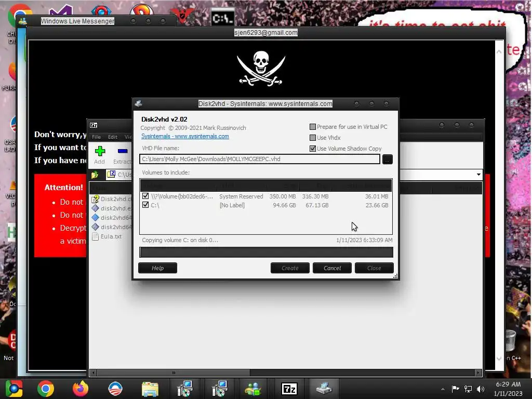
Task: Click the '94.66 GB' size cell
Action: (x=284, y=205)
